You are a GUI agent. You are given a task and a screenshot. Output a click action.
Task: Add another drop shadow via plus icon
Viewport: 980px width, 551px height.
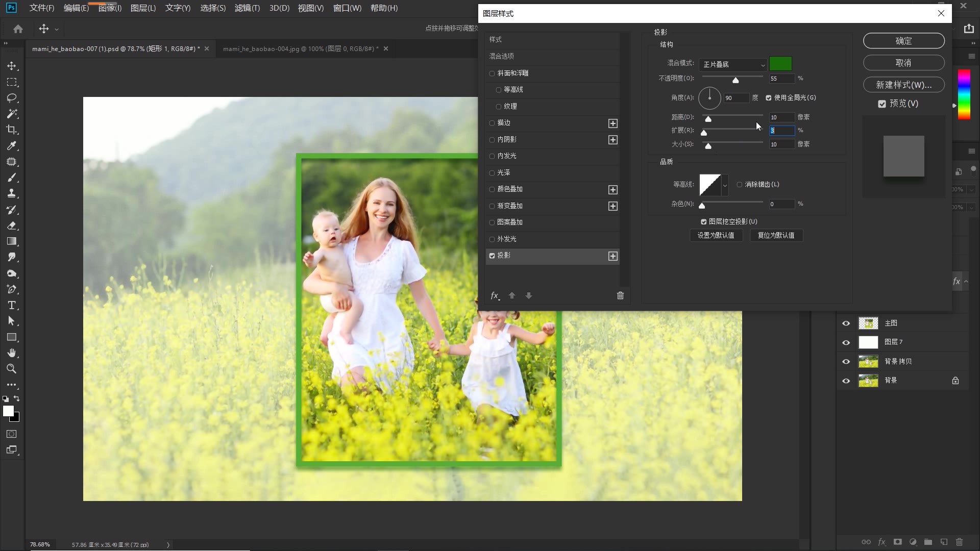click(x=613, y=256)
